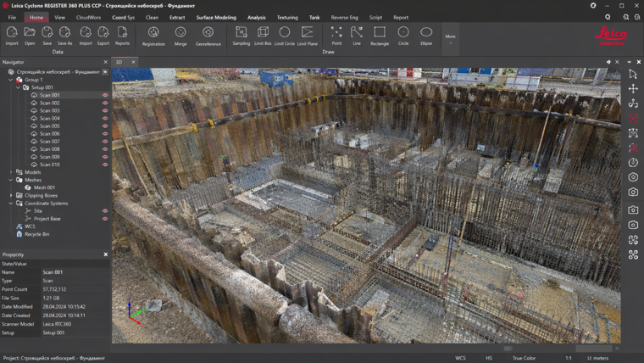Click the hexagon icon in right toolbar
This screenshot has width=644, height=363.
pyautogui.click(x=633, y=177)
